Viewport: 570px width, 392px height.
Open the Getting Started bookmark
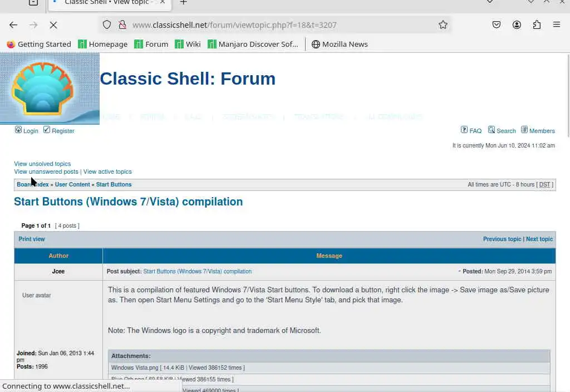[x=39, y=44]
